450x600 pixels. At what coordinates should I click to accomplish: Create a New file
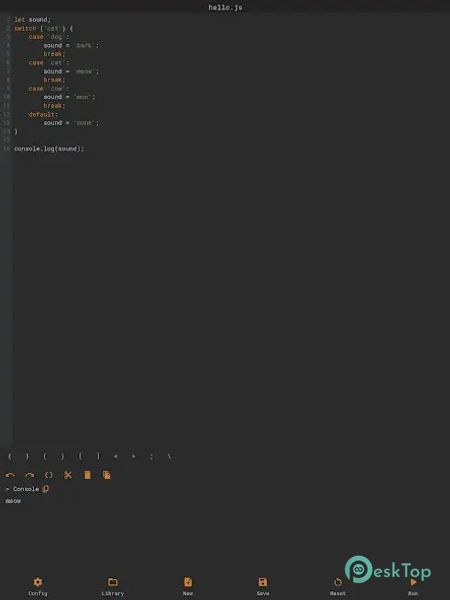[x=188, y=586]
